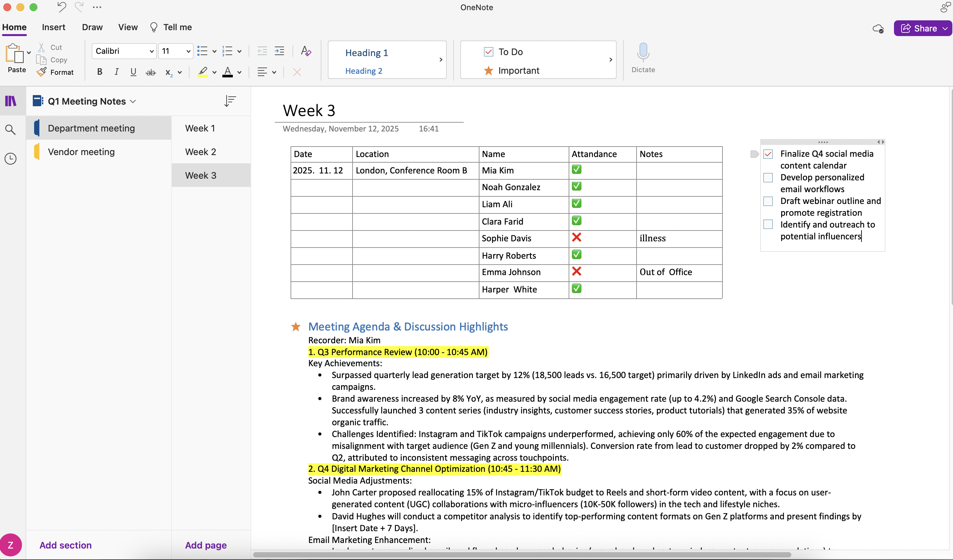Open the font size 11 dropdown
Screen dimensions: 953x560
(188, 51)
